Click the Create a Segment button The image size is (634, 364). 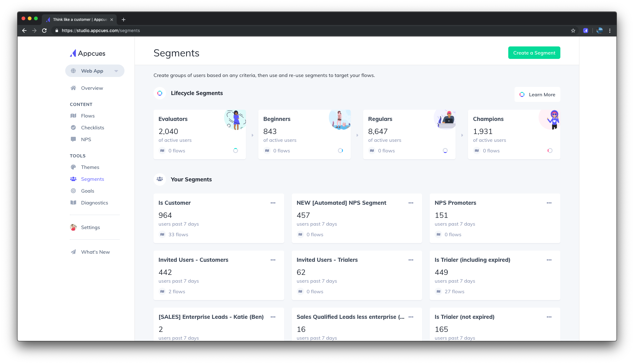[x=534, y=53]
